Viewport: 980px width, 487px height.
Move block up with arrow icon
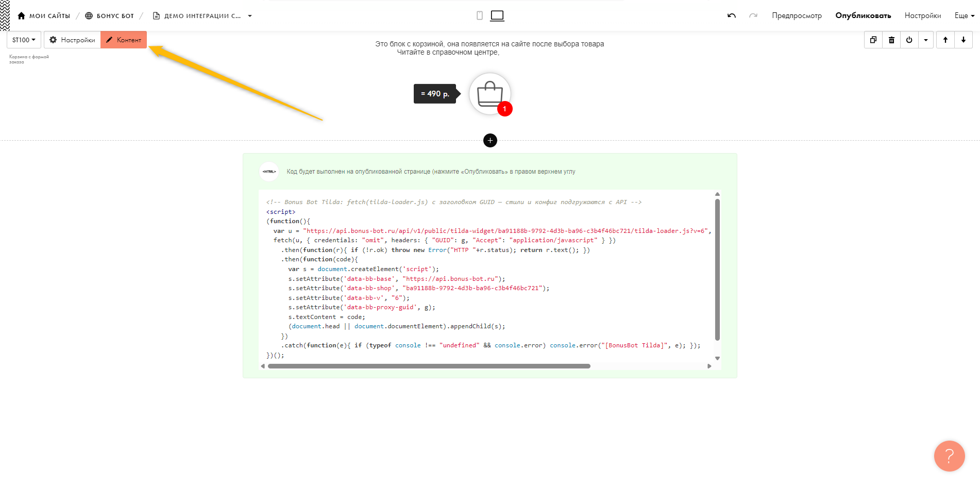(x=945, y=40)
